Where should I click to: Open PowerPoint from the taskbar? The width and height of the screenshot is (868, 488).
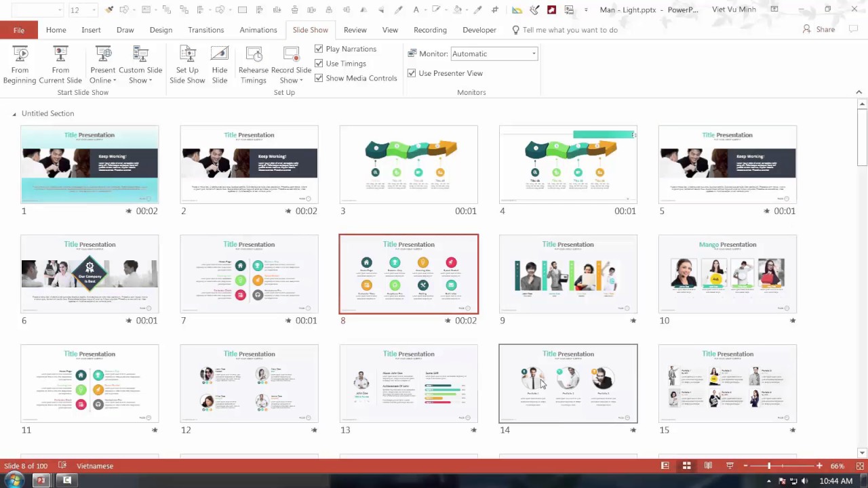point(41,481)
